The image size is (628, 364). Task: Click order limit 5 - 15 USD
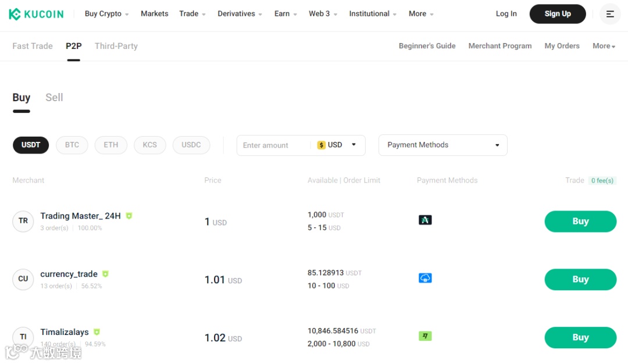(x=324, y=227)
